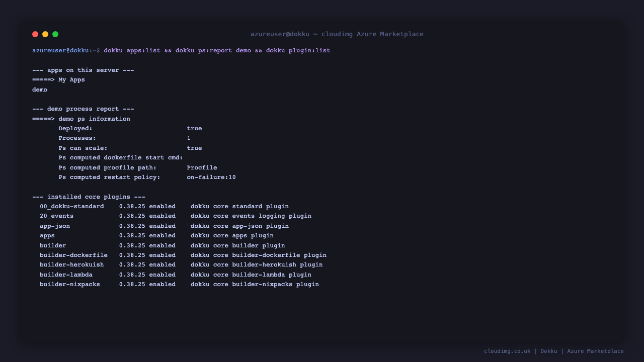Viewport: 644px width, 362px height.
Task: Select the 'builder-nixpacks' plugin name
Action: point(70,285)
